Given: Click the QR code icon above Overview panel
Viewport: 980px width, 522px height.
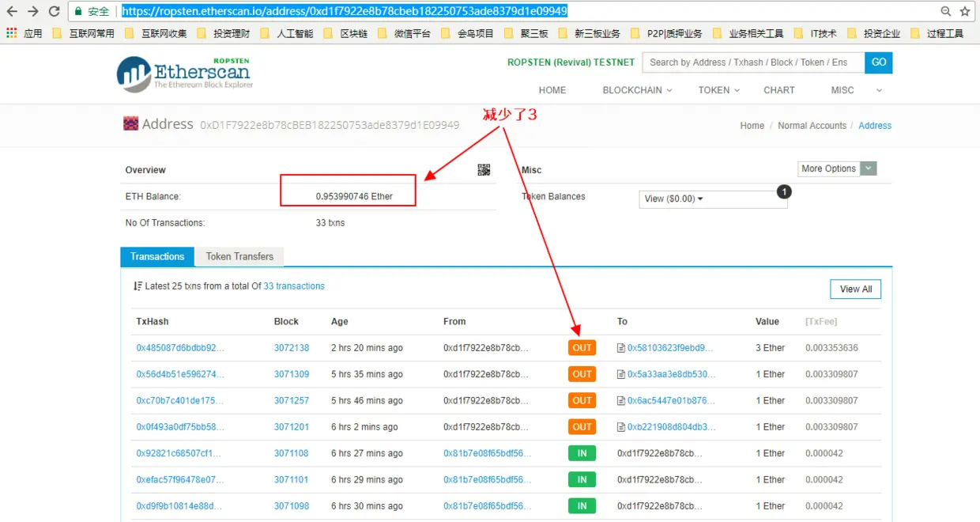Looking at the screenshot, I should [x=484, y=169].
